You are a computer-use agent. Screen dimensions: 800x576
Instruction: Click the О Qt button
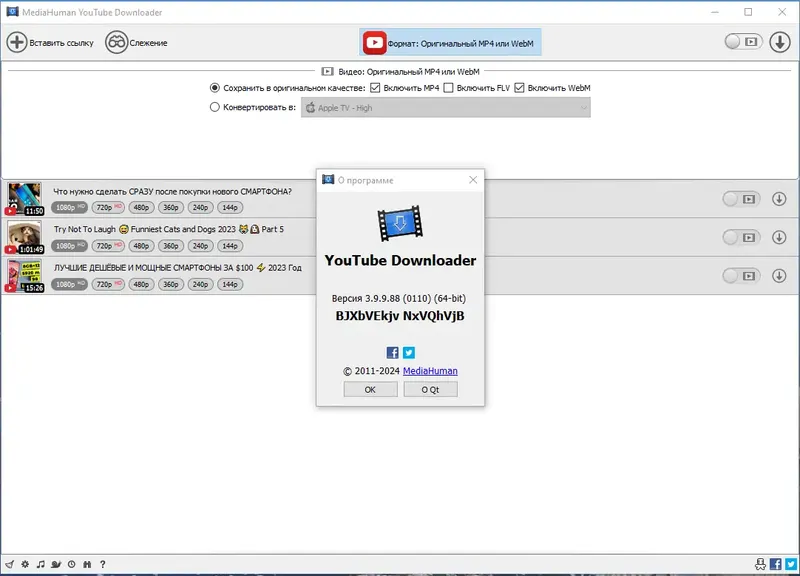431,389
